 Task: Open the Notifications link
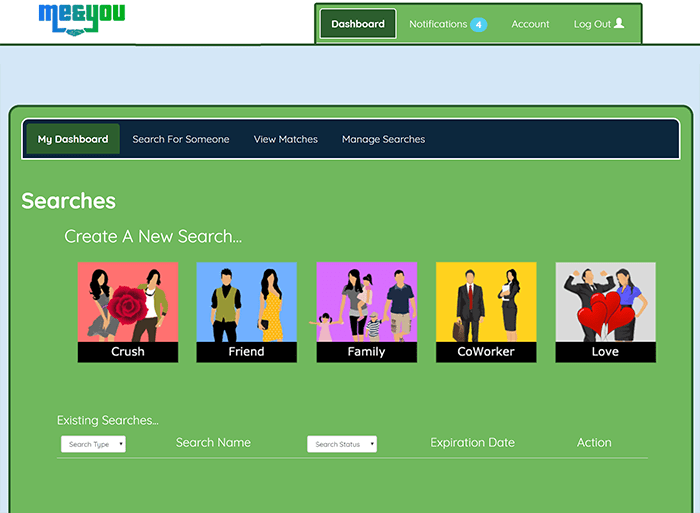tap(438, 24)
